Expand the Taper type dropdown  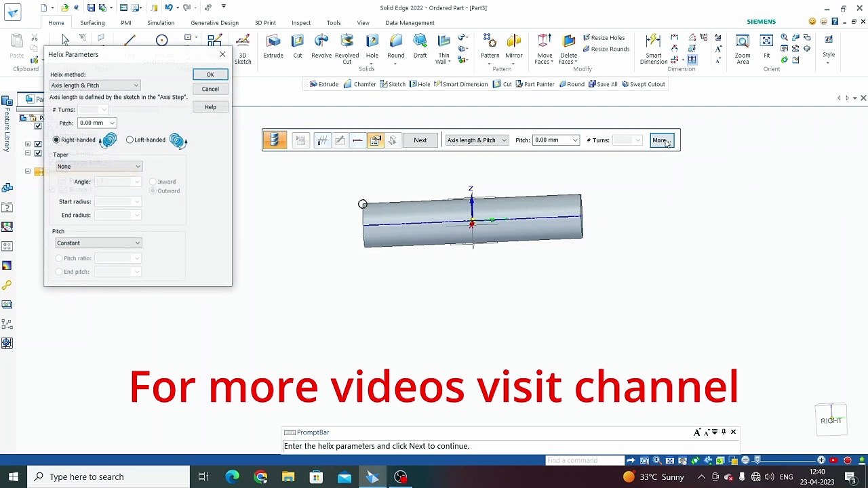[99, 167]
